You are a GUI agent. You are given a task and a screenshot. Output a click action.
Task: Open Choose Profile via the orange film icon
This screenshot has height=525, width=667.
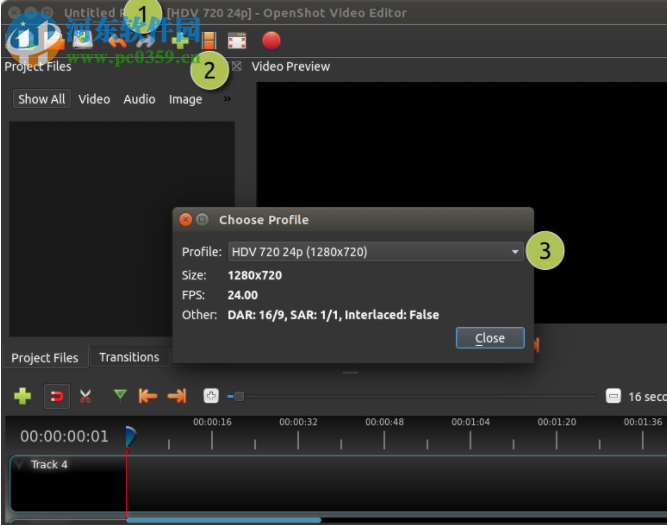(208, 41)
